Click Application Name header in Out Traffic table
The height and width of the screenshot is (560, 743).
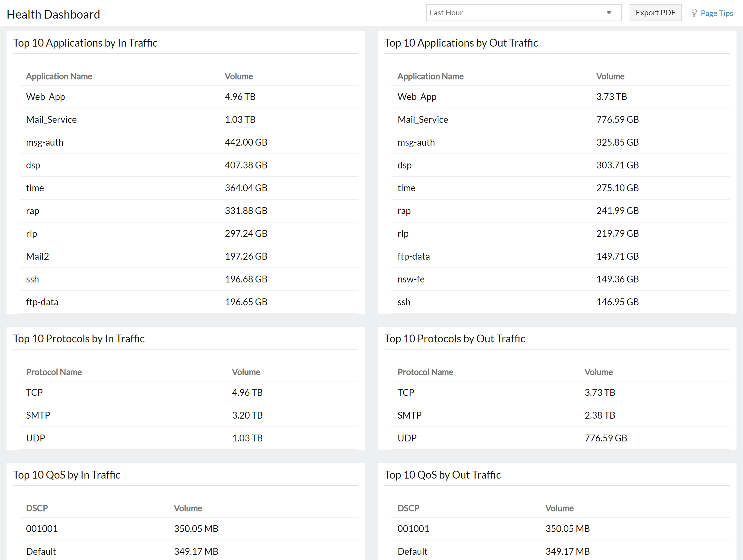(x=430, y=76)
